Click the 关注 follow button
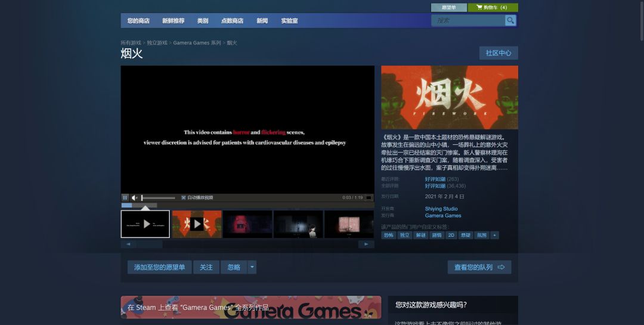Image resolution: width=644 pixels, height=325 pixels. (206, 267)
